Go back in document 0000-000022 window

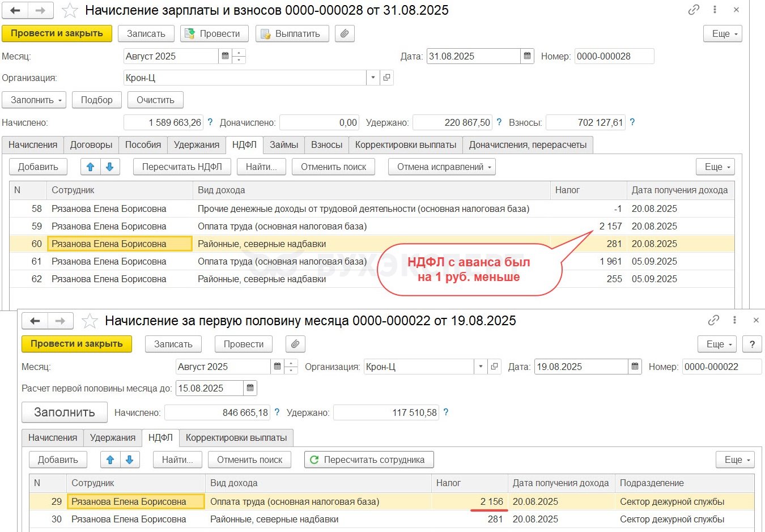click(35, 321)
